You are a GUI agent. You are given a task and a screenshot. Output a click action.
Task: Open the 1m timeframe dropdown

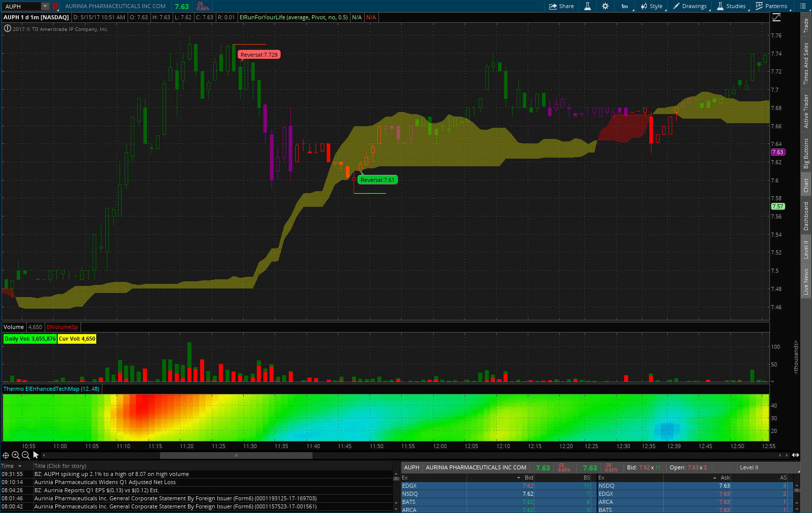coord(625,6)
